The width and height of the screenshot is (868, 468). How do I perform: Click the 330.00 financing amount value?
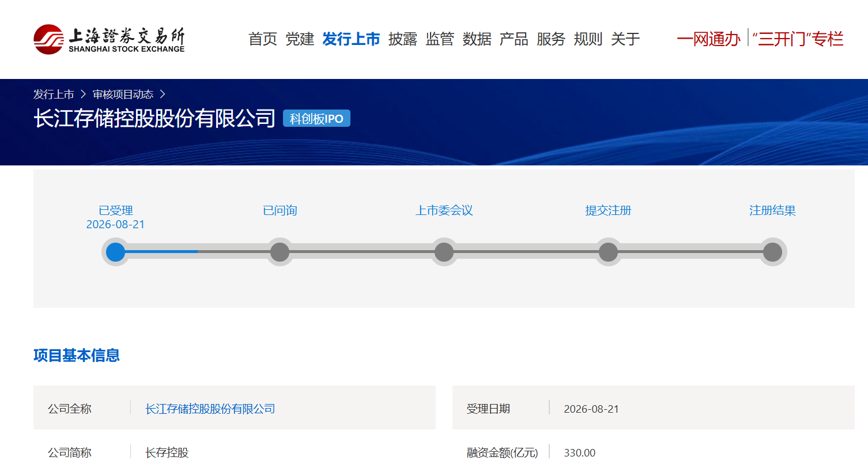(580, 453)
